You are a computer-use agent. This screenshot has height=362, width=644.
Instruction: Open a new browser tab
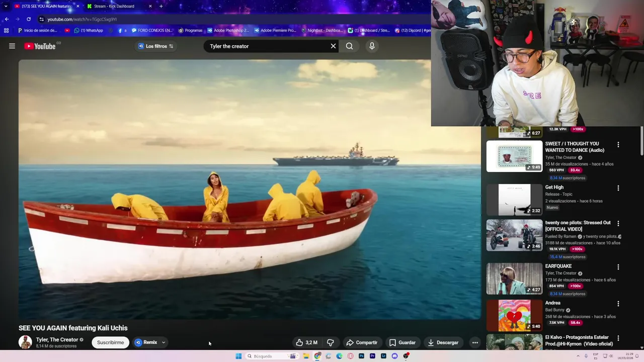161,6
